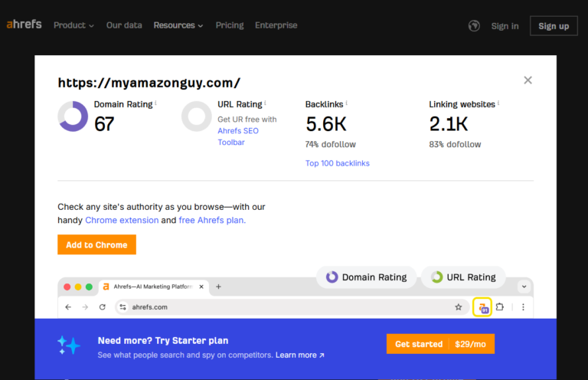The width and height of the screenshot is (588, 380).
Task: Click the Domain Rating donut chart
Action: click(x=73, y=116)
